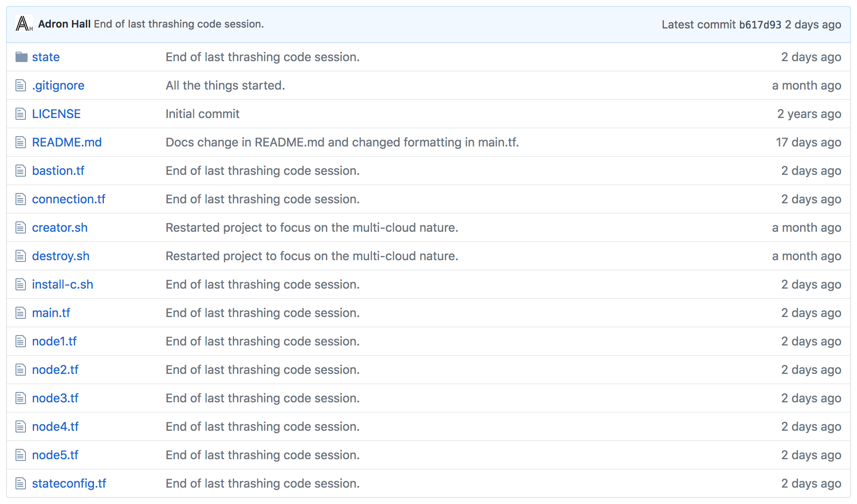
Task: Click the file icon beside connection.tf
Action: tap(21, 199)
